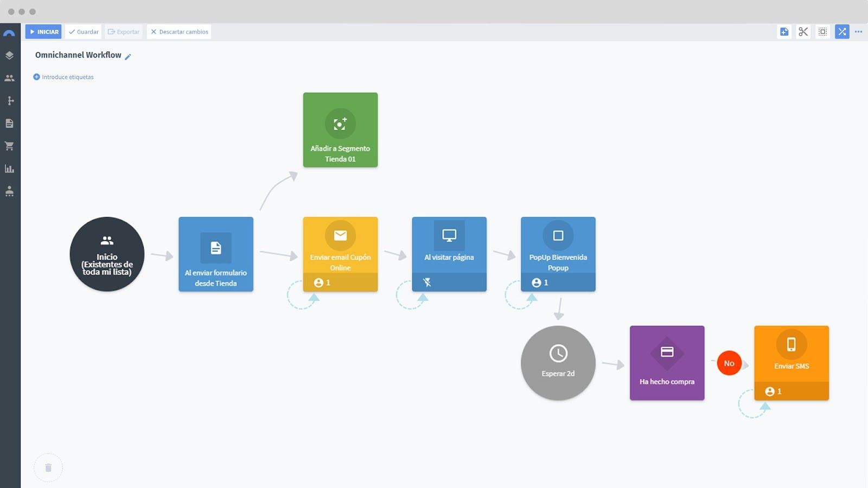Select the PopUp Bienvenida Popup node
This screenshot has width=868, height=488.
pos(558,254)
